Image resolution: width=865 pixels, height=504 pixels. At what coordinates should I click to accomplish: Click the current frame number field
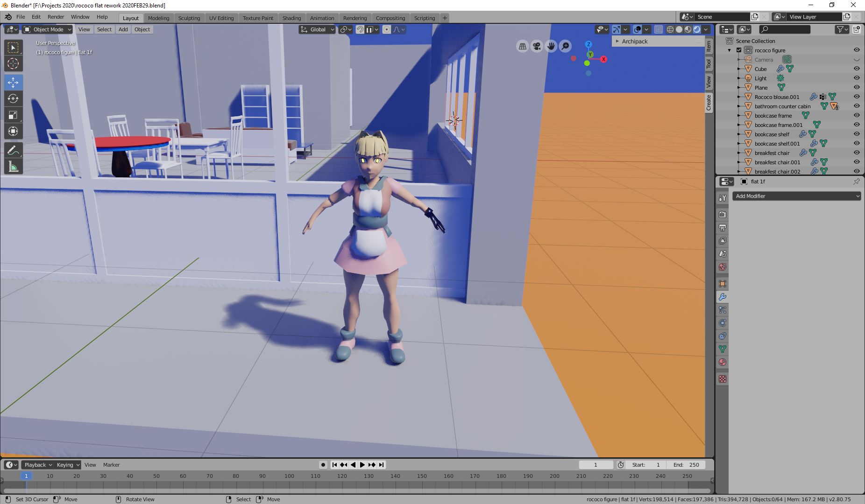[596, 465]
